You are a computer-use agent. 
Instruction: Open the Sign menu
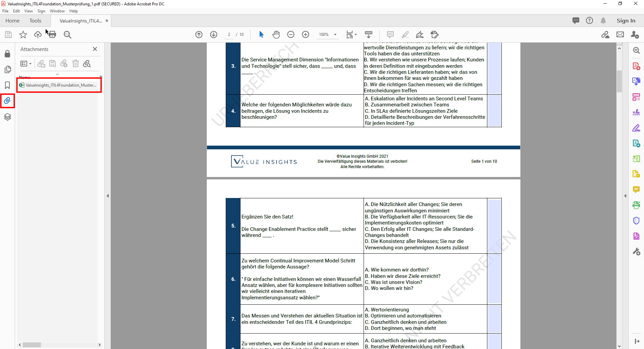[41, 11]
